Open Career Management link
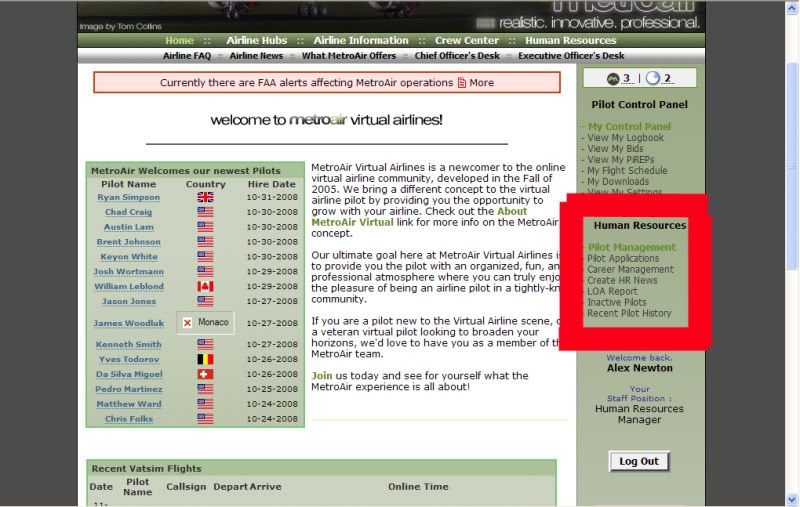 click(630, 269)
